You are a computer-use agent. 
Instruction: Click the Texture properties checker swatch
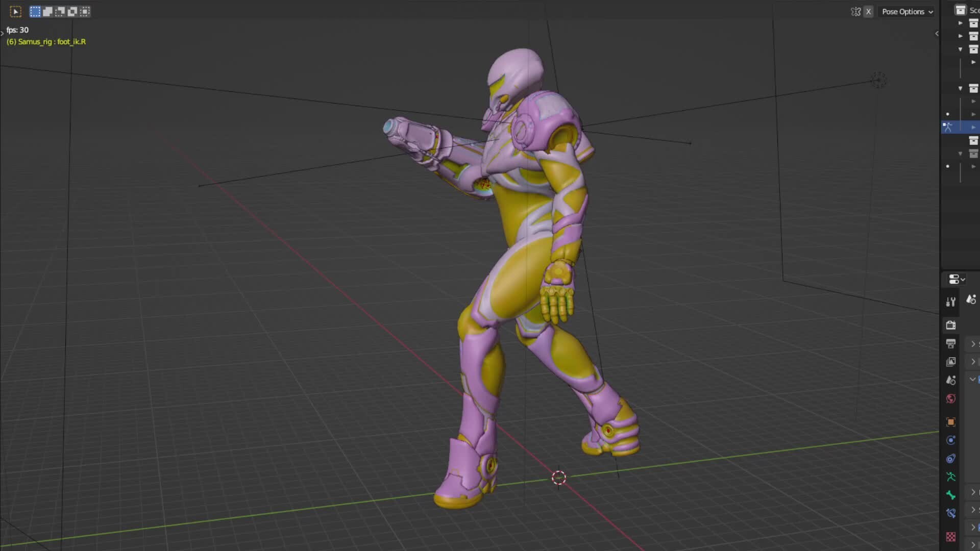pos(950,537)
